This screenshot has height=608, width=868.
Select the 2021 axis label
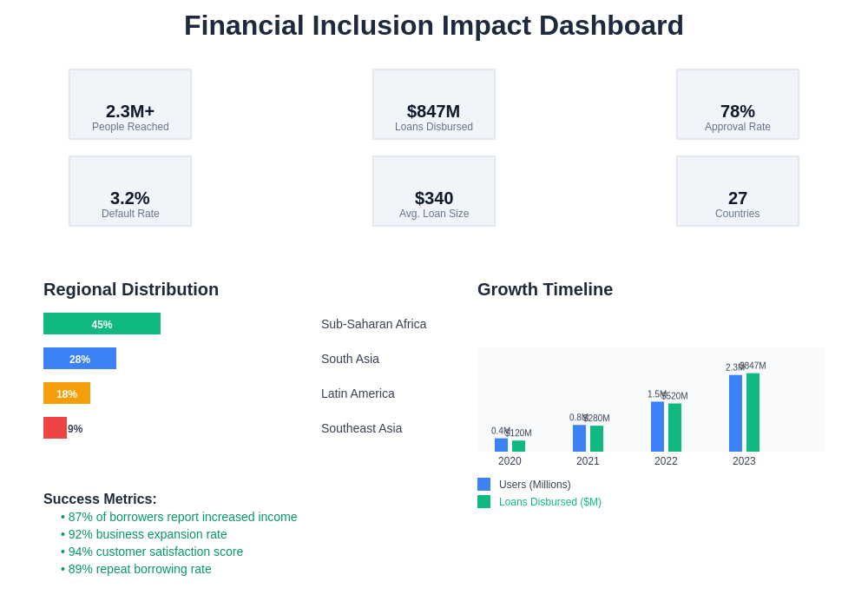pos(588,461)
